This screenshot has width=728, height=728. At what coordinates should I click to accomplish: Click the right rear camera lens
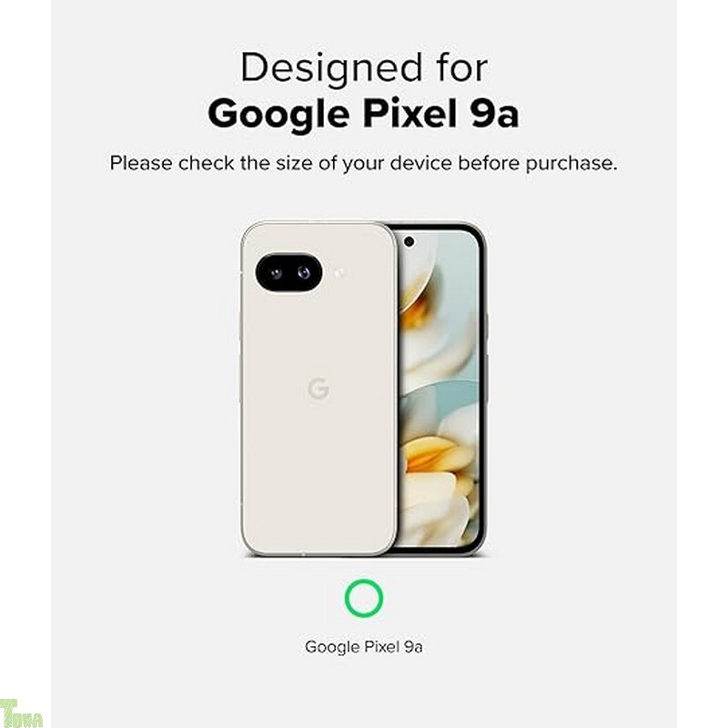coord(303,272)
